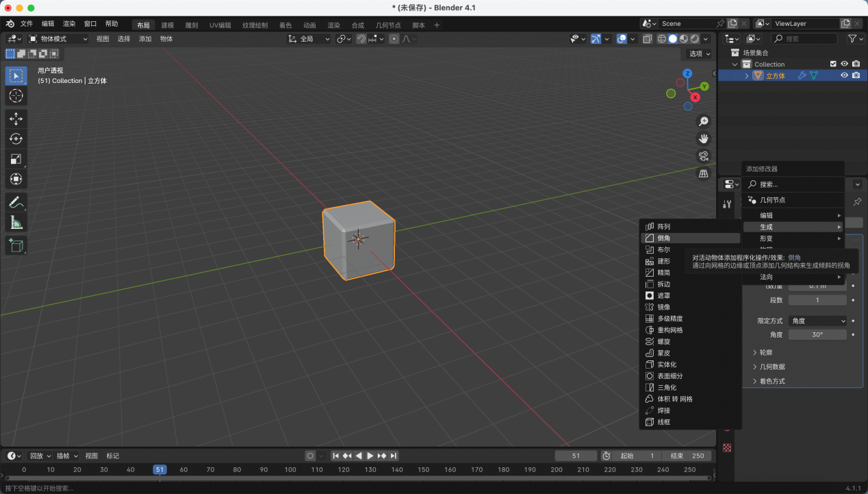Click the 段数 value field
Viewport: 868px width, 494px height.
(817, 300)
